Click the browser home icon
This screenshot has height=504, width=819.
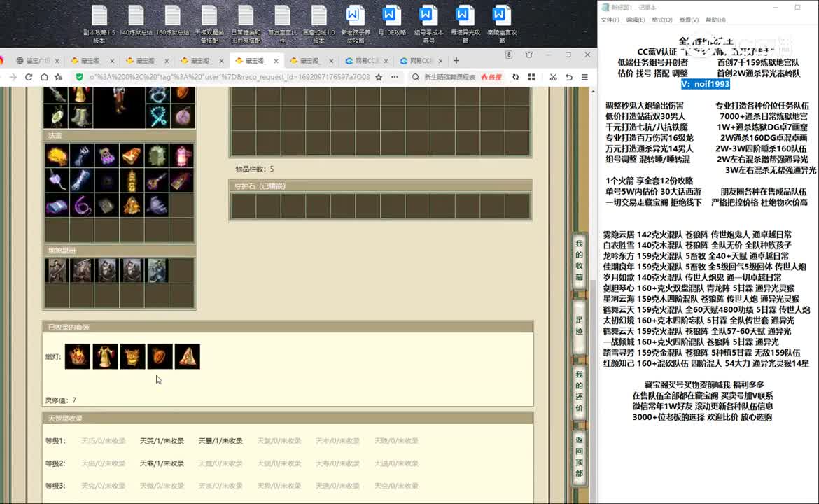44,77
